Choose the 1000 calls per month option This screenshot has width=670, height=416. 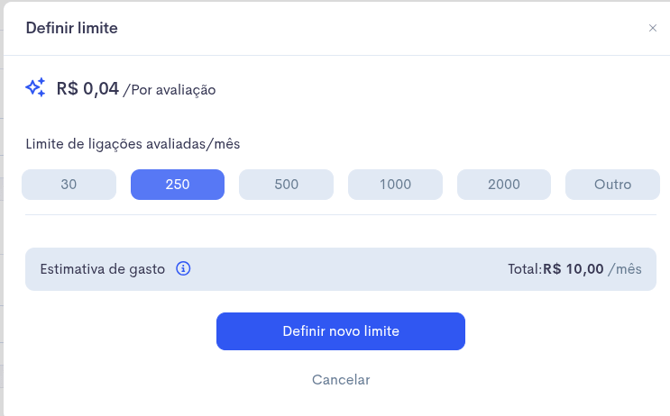pyautogui.click(x=395, y=184)
